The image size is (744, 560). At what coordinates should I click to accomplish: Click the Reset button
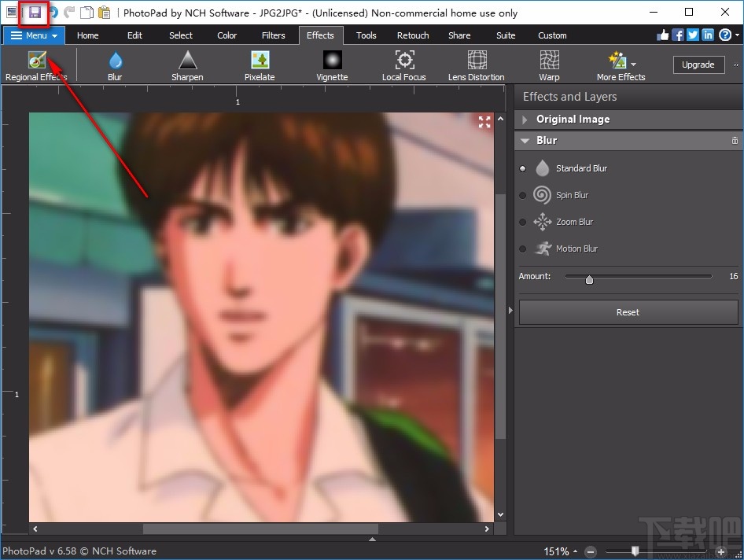click(x=628, y=312)
